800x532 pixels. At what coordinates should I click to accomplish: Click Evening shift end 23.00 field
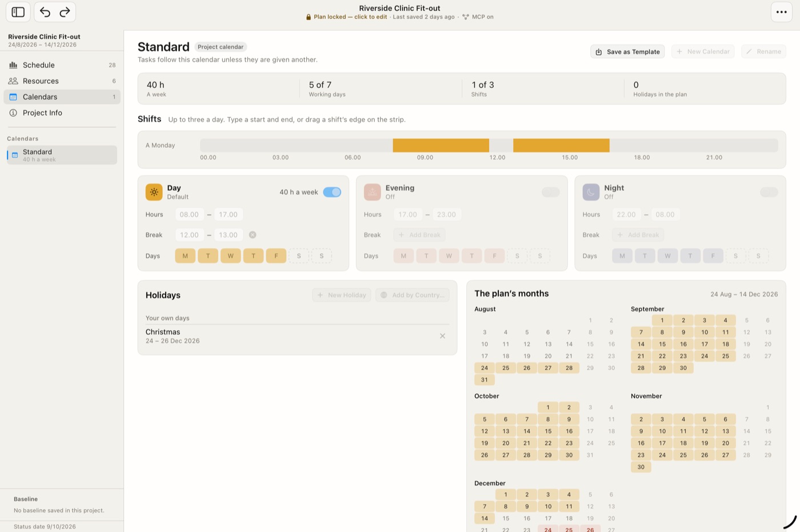[x=446, y=215]
